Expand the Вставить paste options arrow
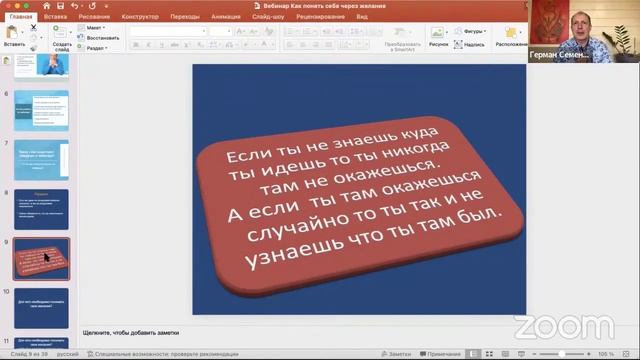The height and width of the screenshot is (360, 640). pos(22,32)
